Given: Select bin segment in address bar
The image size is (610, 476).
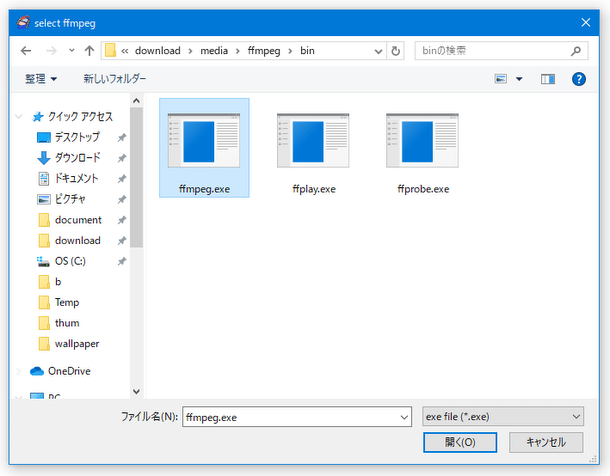Looking at the screenshot, I should pos(307,51).
